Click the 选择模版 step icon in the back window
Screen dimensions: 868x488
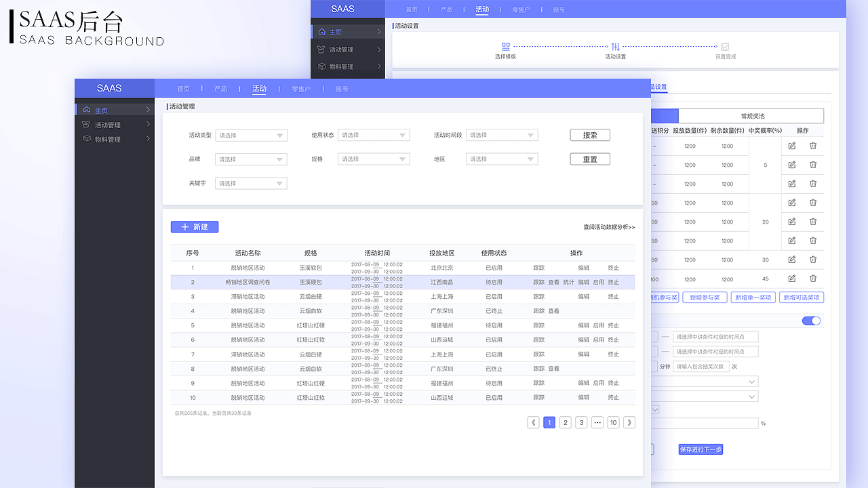pyautogui.click(x=505, y=47)
